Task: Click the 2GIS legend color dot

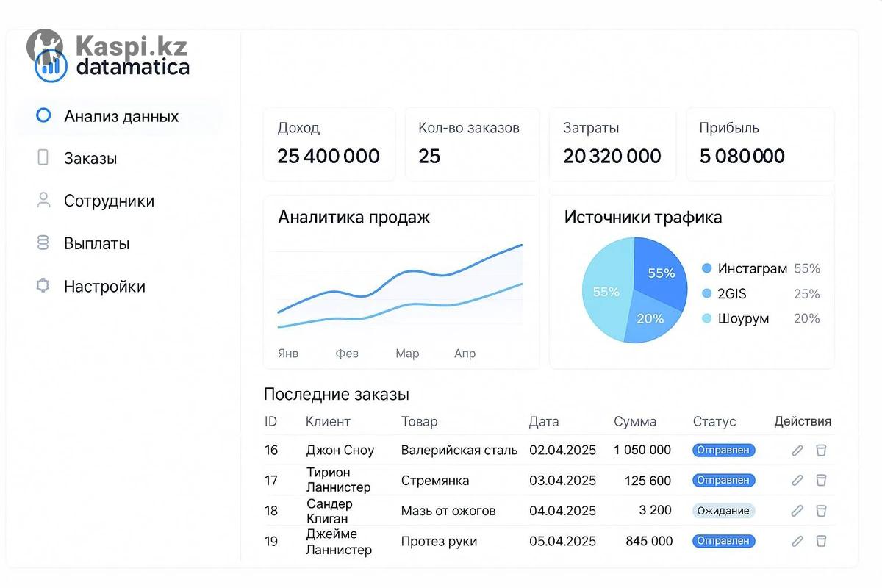Action: [x=707, y=294]
